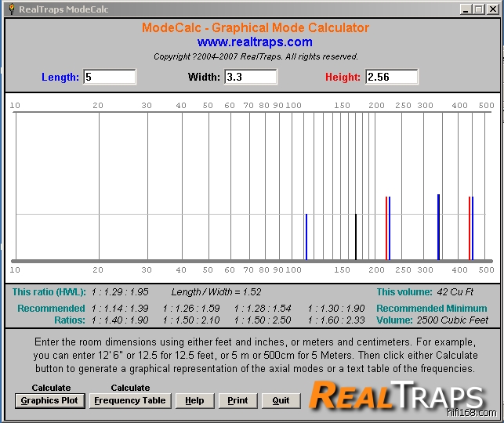Click the red Height label
Screen dimensions: 504x423
pyautogui.click(x=343, y=77)
